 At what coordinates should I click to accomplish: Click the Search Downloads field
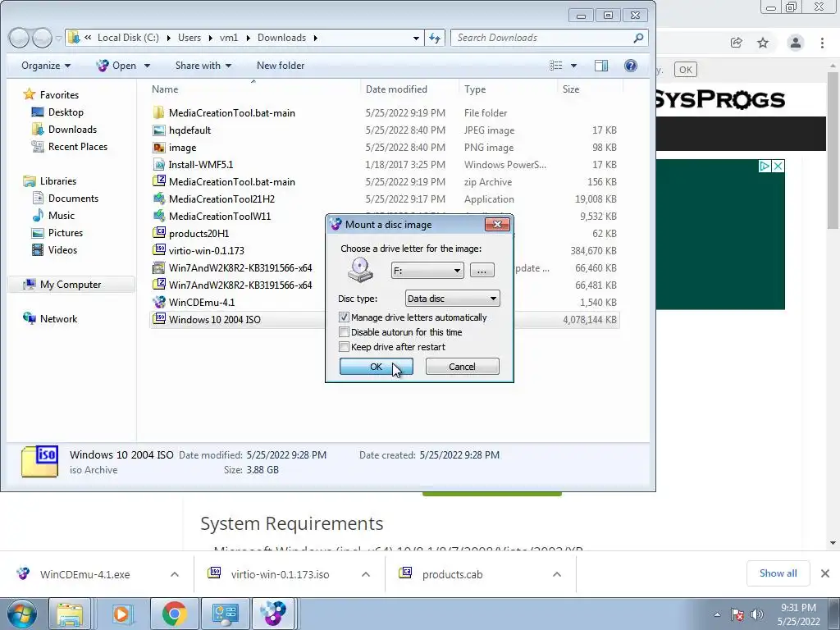[x=549, y=38]
